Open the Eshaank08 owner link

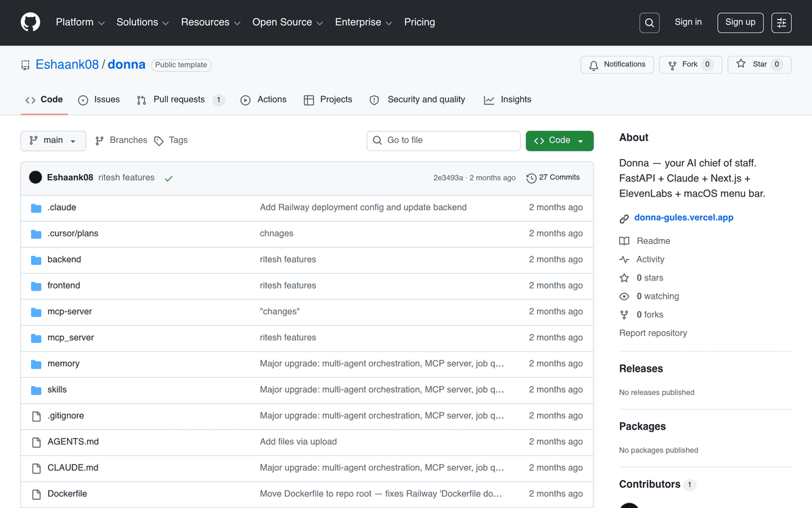coord(67,65)
